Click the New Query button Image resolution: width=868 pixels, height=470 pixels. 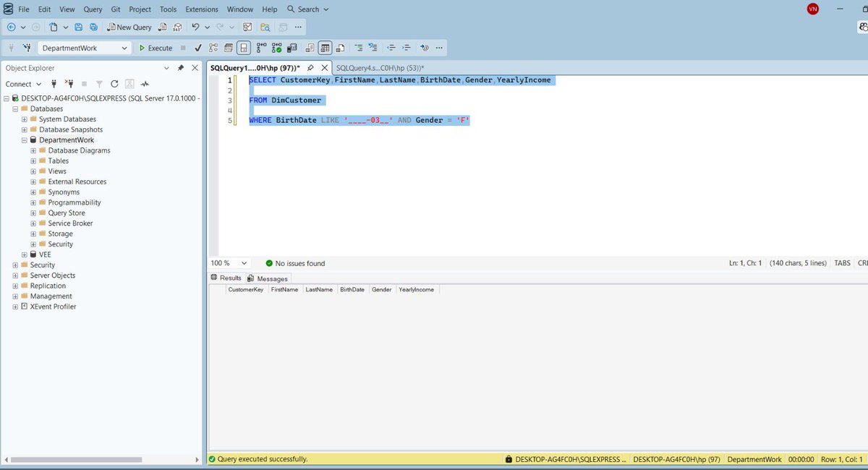coord(129,27)
